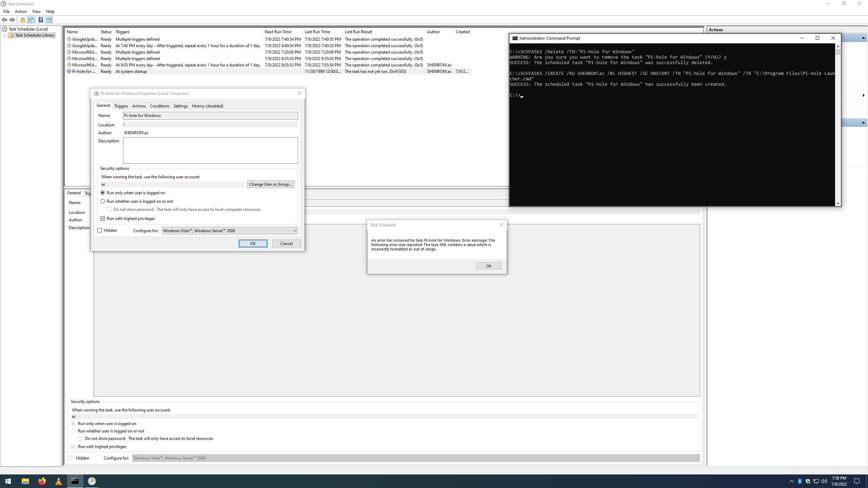
Task: Click the Description text box in the dialog
Action: [x=210, y=150]
